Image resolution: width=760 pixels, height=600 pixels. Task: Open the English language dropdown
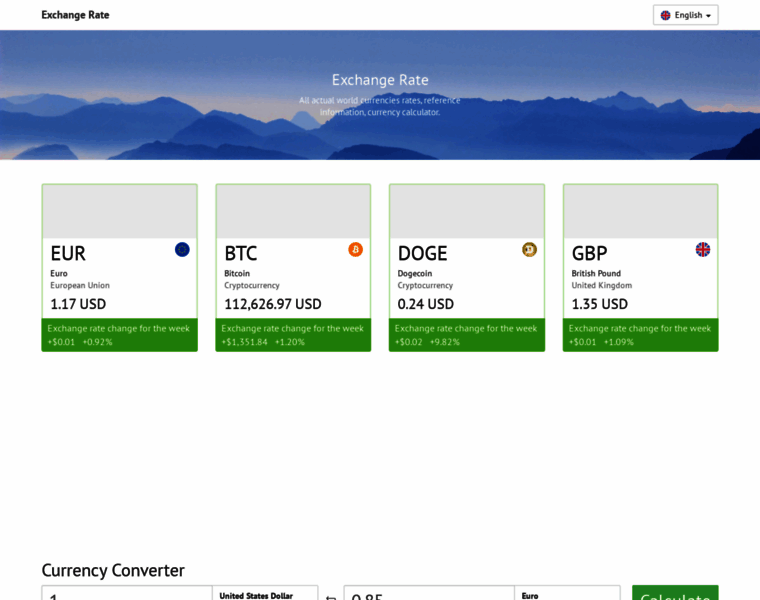click(686, 15)
